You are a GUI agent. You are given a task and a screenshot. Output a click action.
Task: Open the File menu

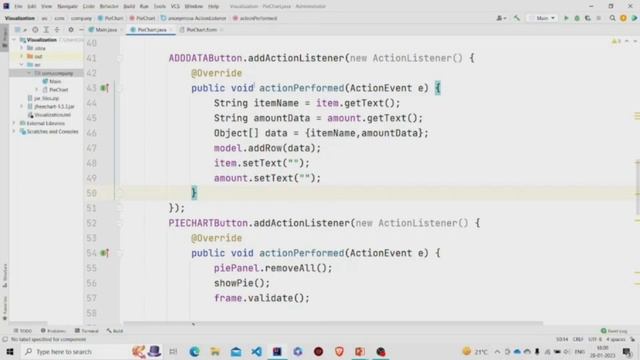tap(19, 6)
